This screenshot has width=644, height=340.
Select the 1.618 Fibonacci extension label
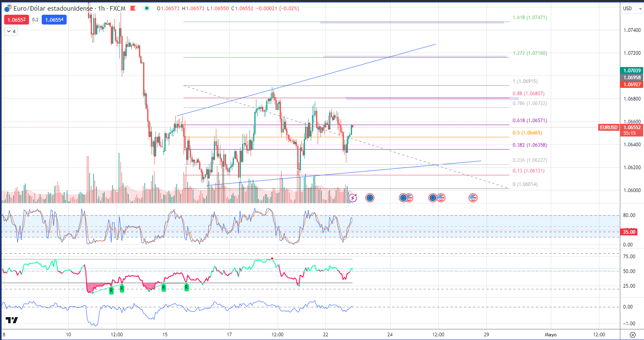point(530,18)
